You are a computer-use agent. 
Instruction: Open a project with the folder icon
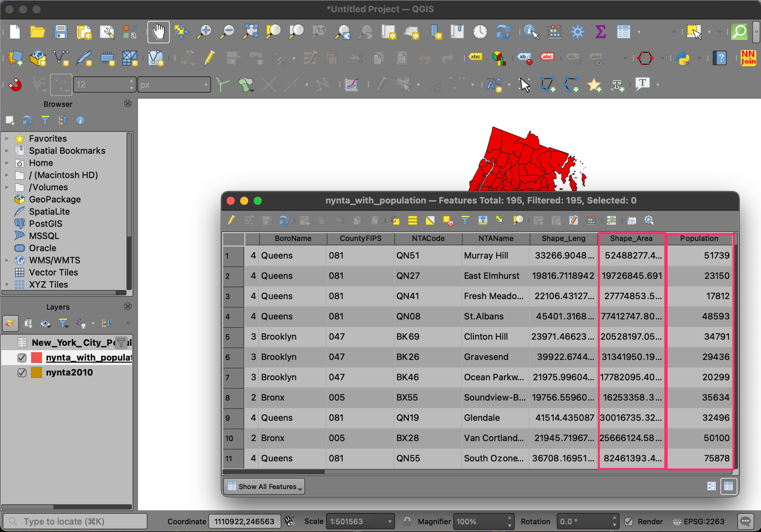pos(38,32)
